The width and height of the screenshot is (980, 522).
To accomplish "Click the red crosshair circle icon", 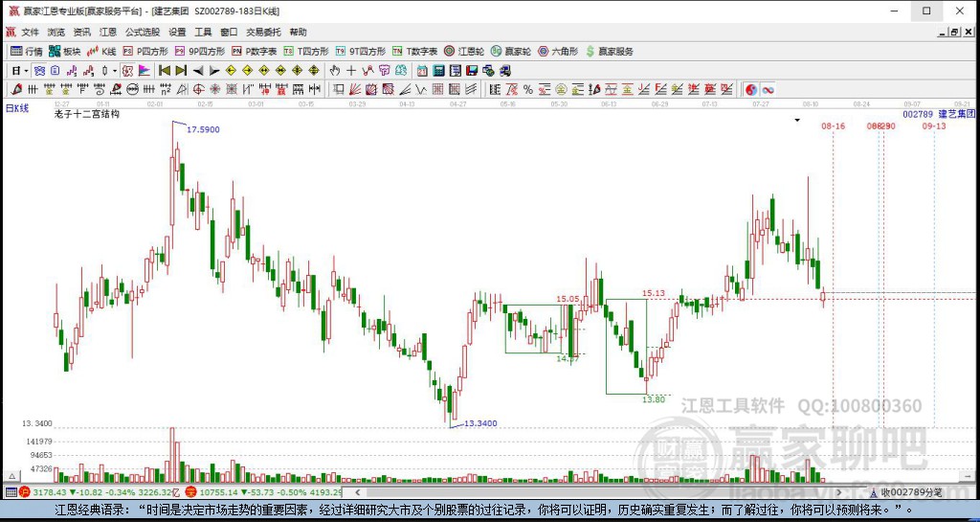I will pyautogui.click(x=198, y=89).
